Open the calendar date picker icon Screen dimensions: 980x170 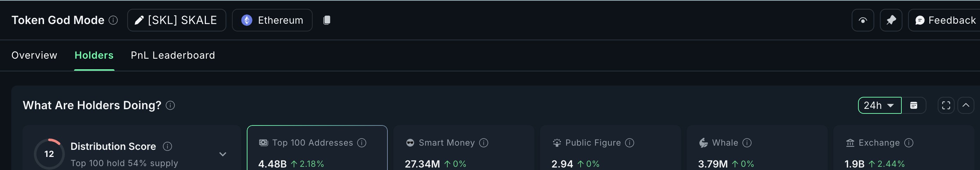click(913, 105)
